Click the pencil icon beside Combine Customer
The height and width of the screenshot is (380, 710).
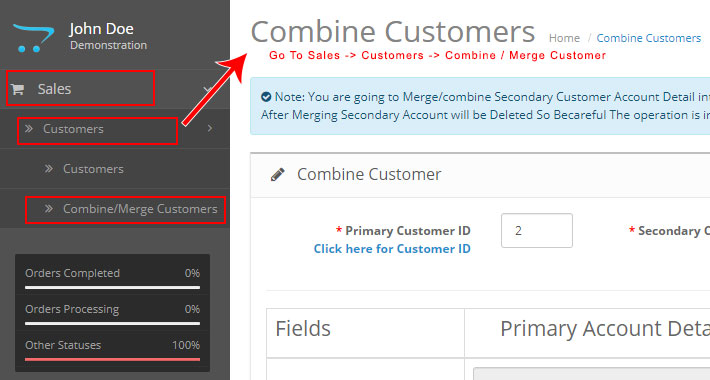point(278,174)
